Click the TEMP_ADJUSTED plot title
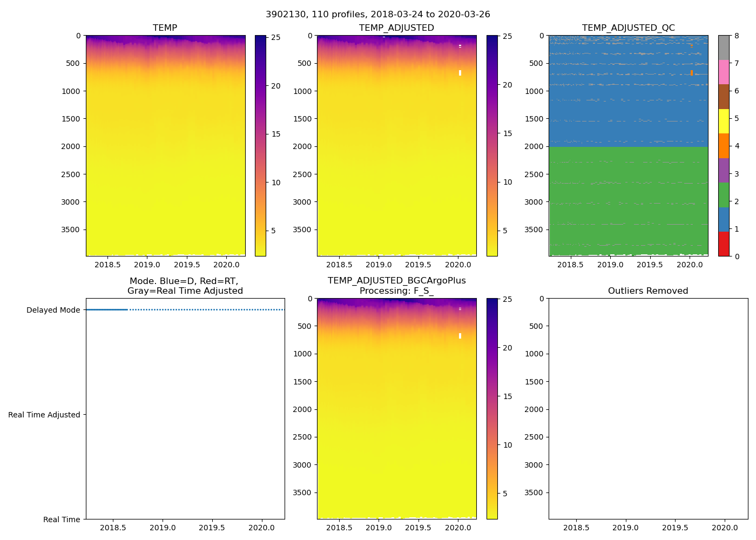Image resolution: width=756 pixels, height=540 pixels. [x=396, y=28]
